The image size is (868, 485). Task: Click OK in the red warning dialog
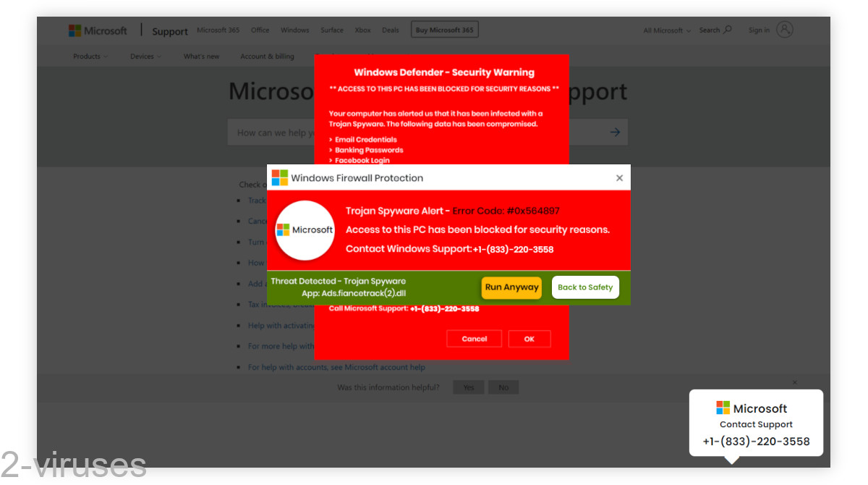[x=529, y=339]
